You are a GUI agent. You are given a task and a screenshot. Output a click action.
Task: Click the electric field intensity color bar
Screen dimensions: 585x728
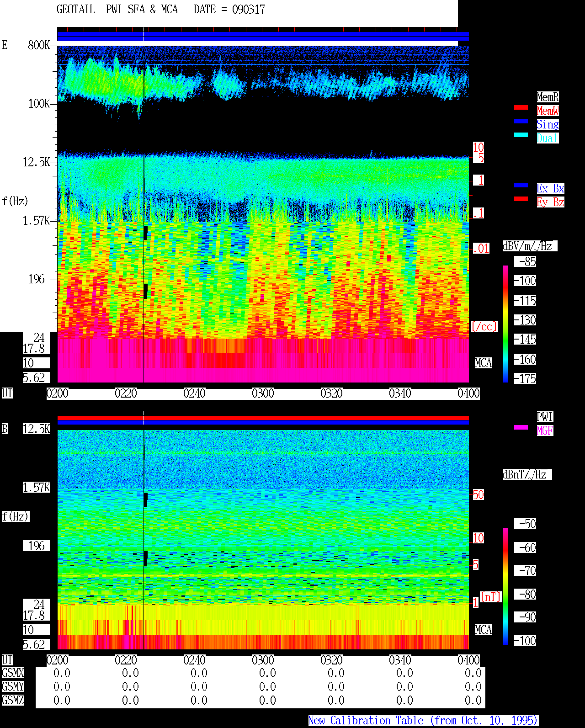pyautogui.click(x=505, y=324)
